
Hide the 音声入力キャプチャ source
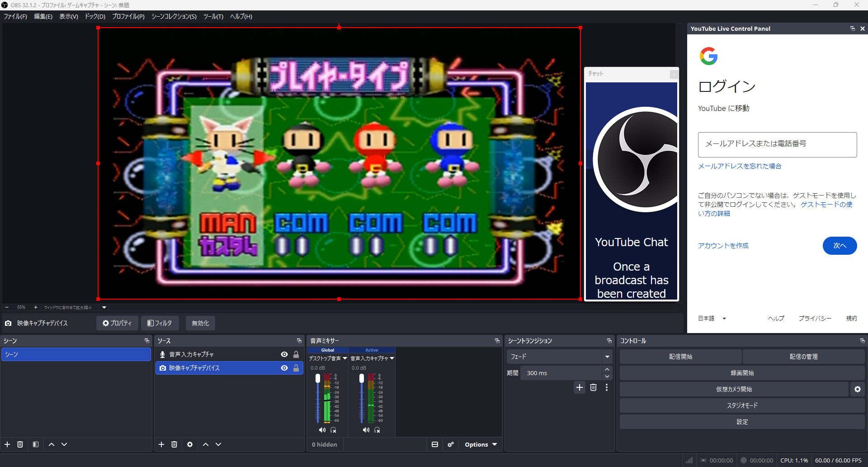pos(284,354)
